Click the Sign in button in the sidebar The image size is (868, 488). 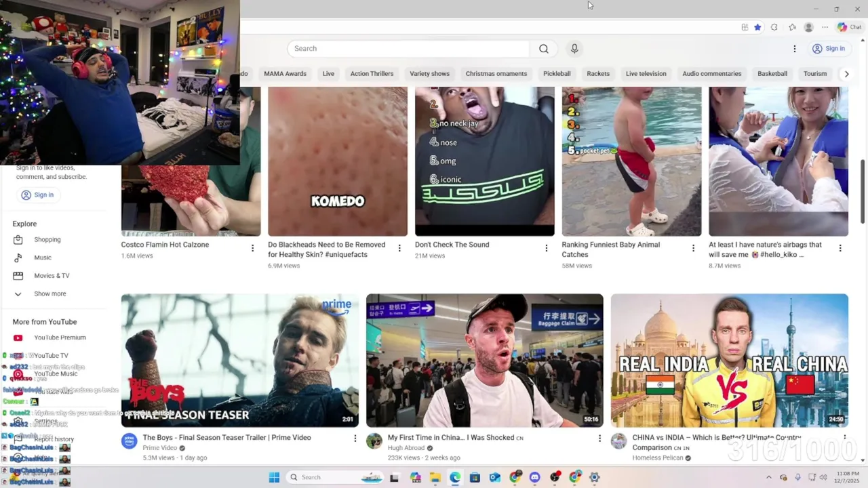coord(37,195)
